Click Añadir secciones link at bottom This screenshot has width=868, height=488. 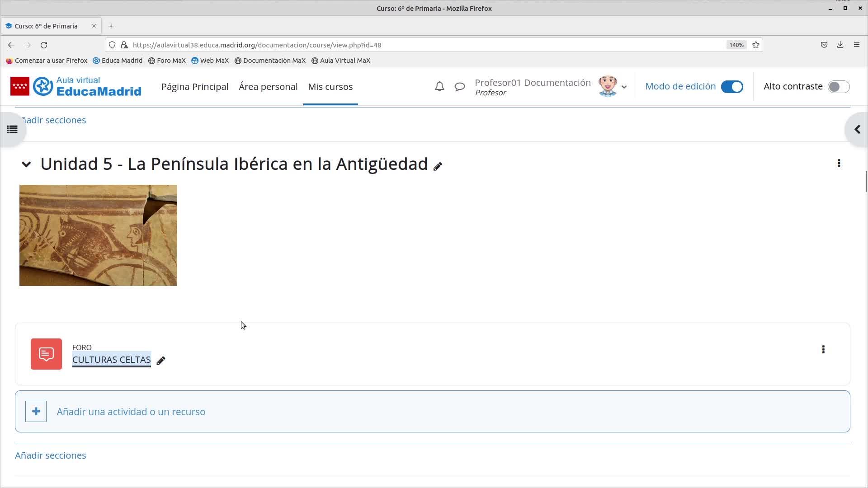(x=50, y=455)
